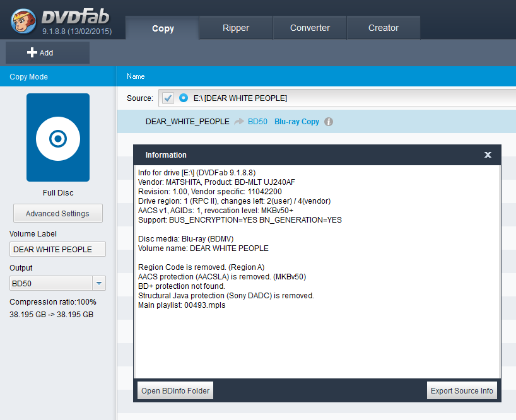This screenshot has width=516, height=420.
Task: Click the info icon beside Blu-ray Copy
Action: (x=329, y=122)
